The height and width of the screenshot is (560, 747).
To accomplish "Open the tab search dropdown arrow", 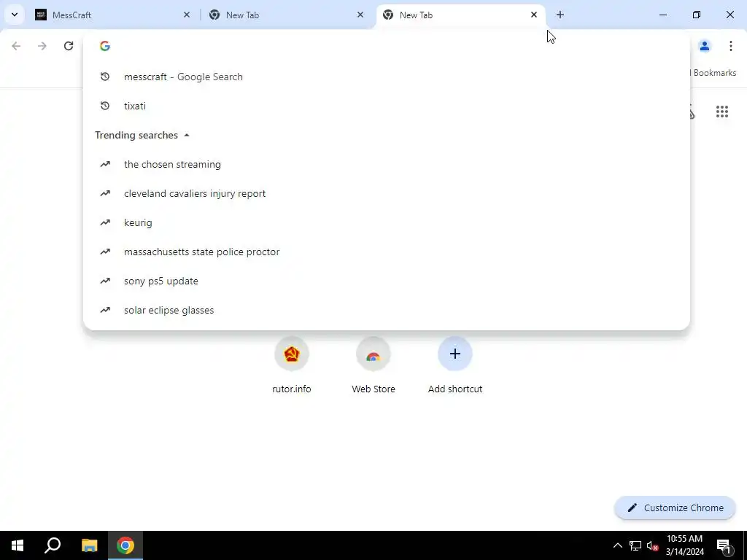I will tap(15, 15).
